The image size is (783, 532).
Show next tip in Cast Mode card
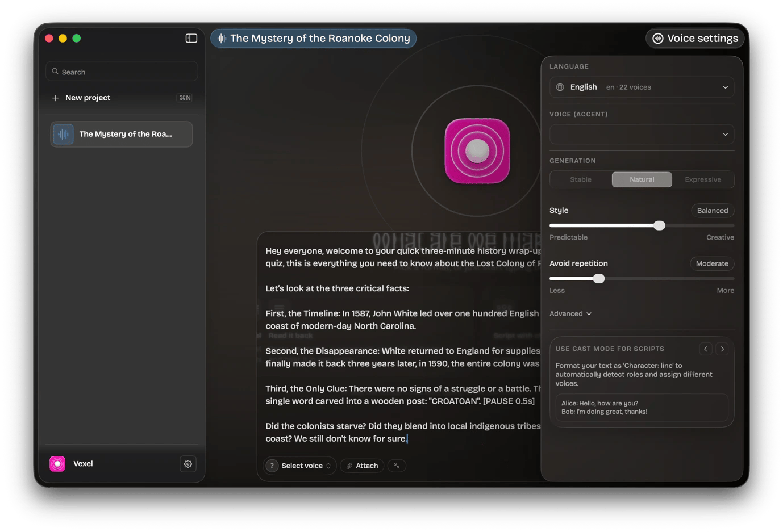click(722, 349)
